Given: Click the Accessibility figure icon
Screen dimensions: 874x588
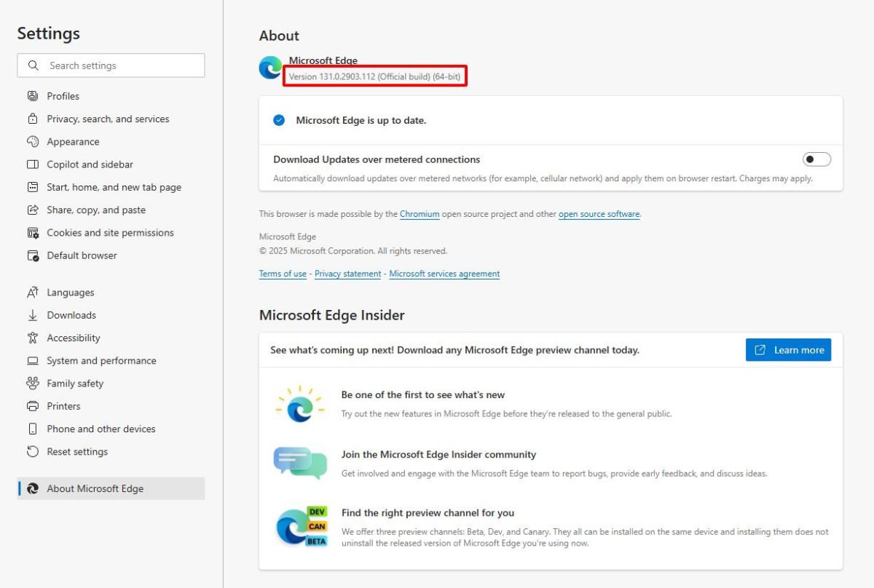Looking at the screenshot, I should (x=32, y=338).
